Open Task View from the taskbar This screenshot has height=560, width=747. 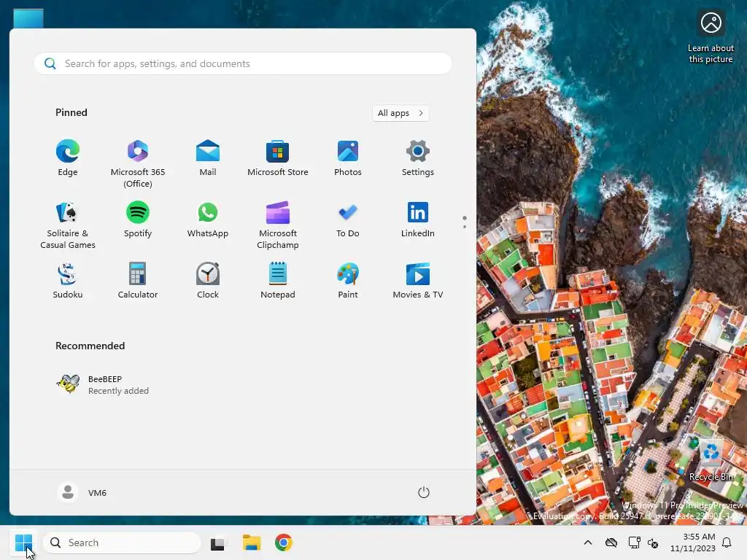(x=218, y=542)
